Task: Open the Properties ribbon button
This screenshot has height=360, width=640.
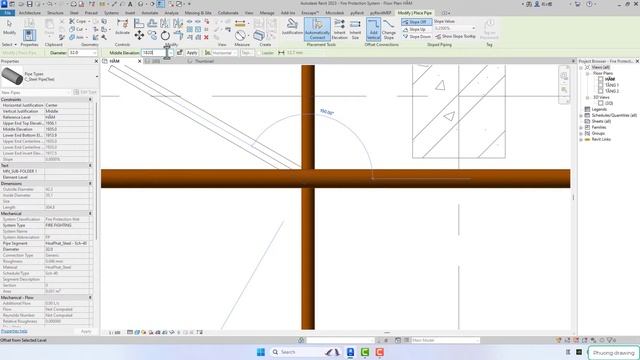Action: (29, 34)
